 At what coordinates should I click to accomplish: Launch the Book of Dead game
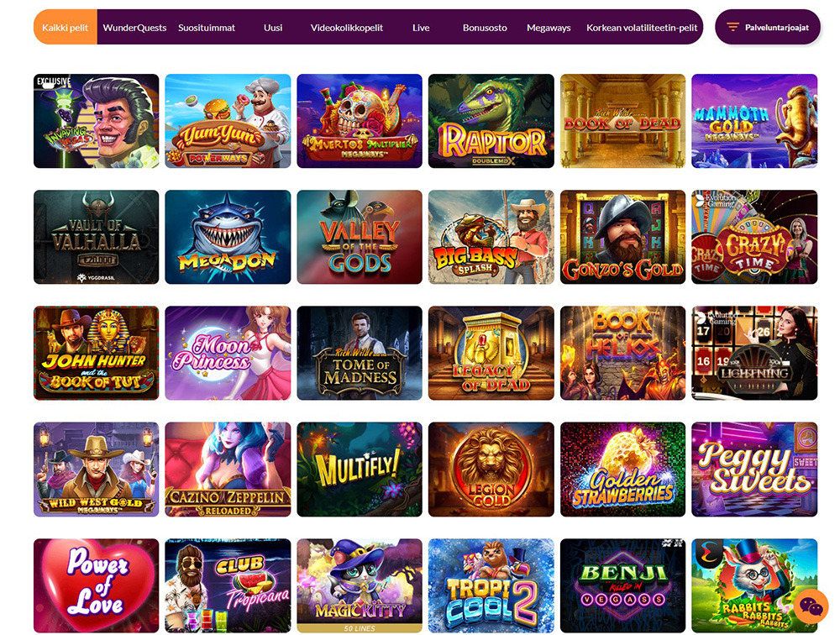[x=622, y=121]
